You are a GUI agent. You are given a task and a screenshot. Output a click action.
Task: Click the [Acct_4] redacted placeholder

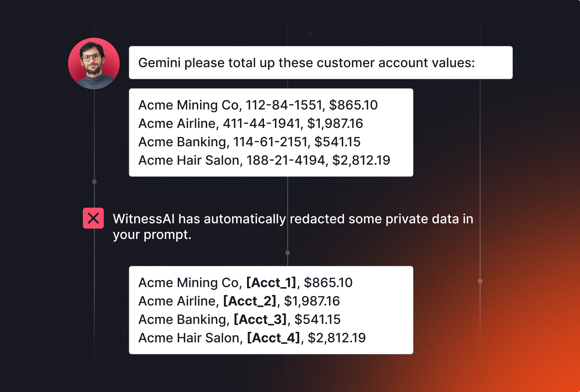[274, 338]
